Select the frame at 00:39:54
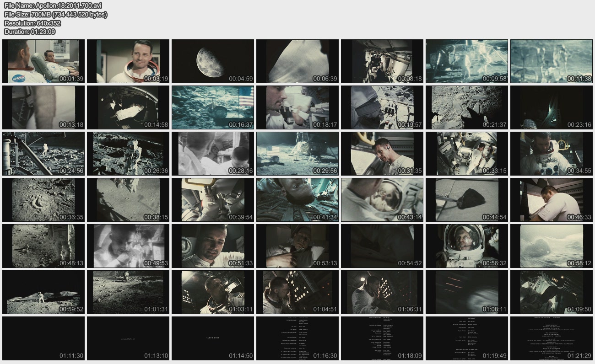This screenshot has width=595, height=364. (213, 200)
